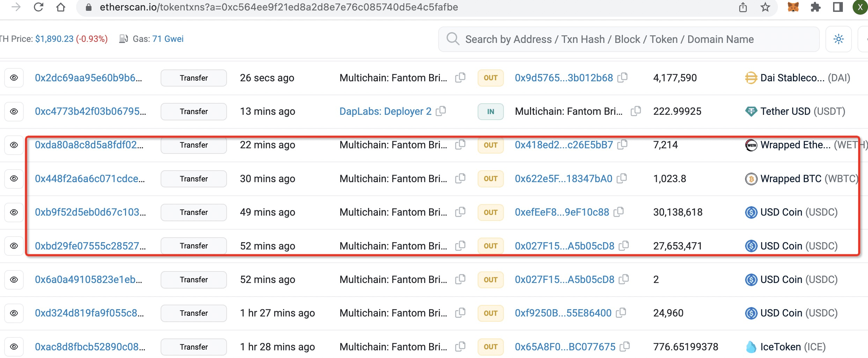Image resolution: width=868 pixels, height=358 pixels.
Task: Open the IceToken (ICE) token
Action: point(786,347)
